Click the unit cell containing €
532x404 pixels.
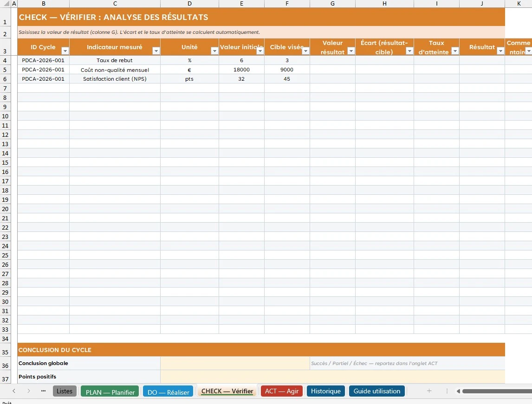pyautogui.click(x=189, y=70)
